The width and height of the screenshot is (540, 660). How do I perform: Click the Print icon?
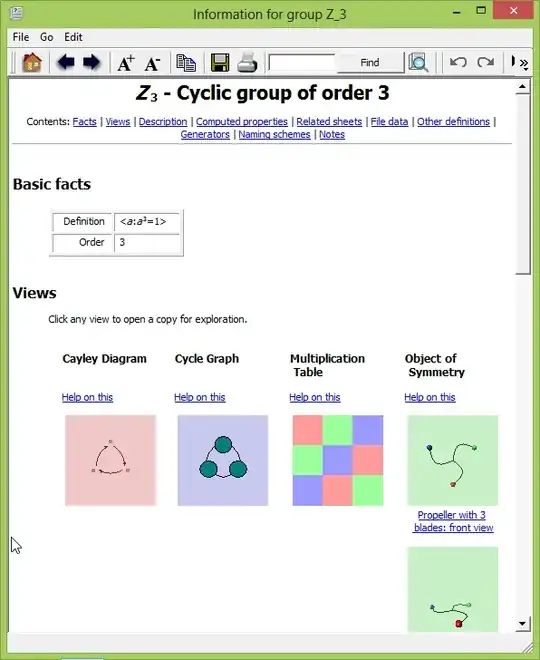[247, 63]
